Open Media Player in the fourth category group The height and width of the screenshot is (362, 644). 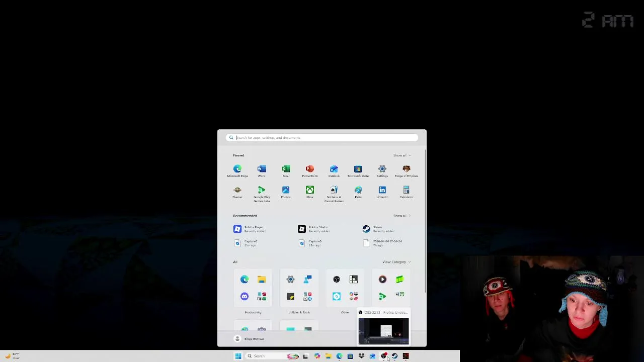click(x=382, y=279)
